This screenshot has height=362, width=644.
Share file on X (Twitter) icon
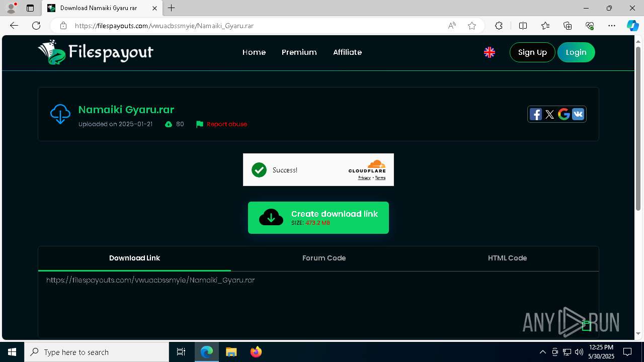tap(550, 114)
